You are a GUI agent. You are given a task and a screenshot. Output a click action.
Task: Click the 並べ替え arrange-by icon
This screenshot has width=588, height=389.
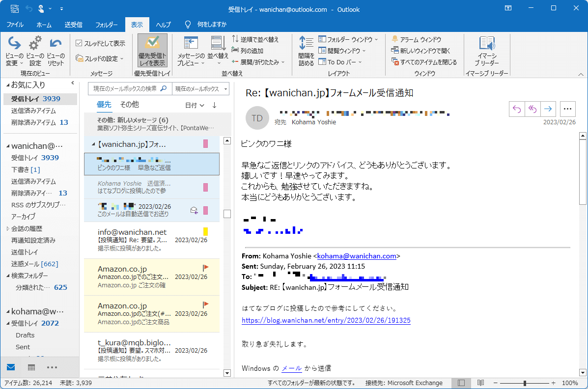(218, 51)
